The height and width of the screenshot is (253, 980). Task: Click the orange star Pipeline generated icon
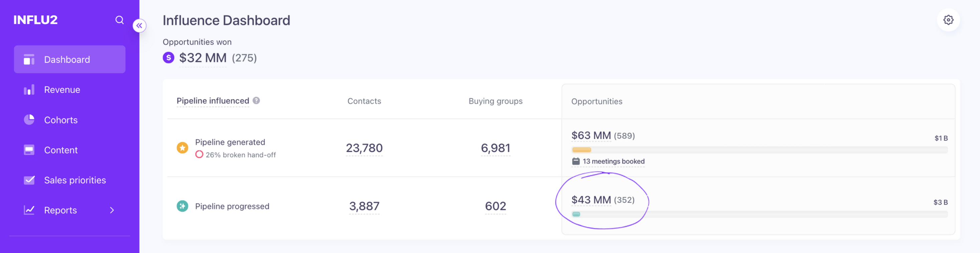pos(182,148)
